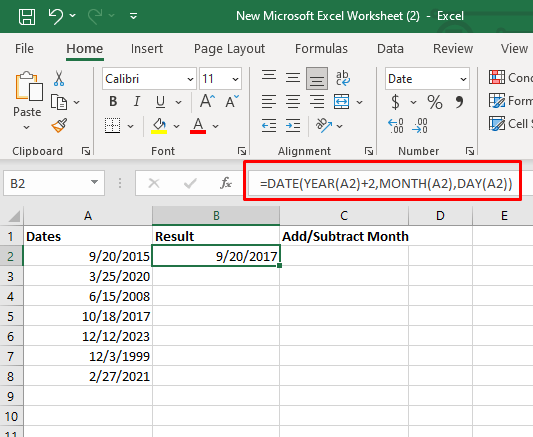
Task: Align text right
Action: [317, 102]
